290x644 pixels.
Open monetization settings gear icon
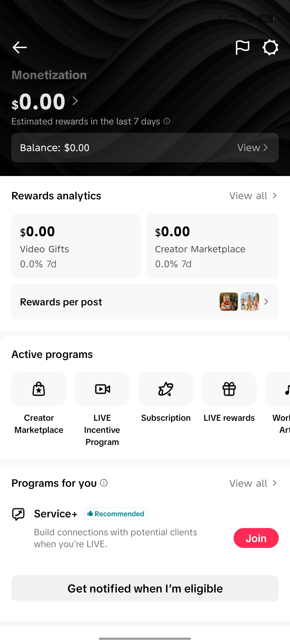[x=270, y=47]
